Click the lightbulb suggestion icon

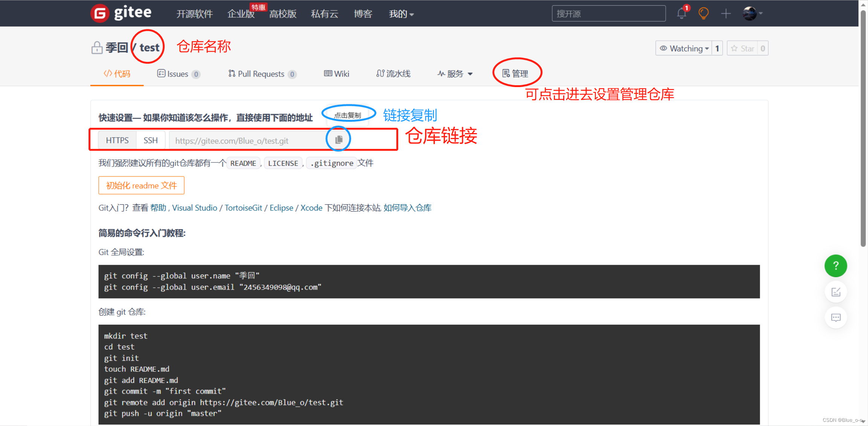coord(703,13)
